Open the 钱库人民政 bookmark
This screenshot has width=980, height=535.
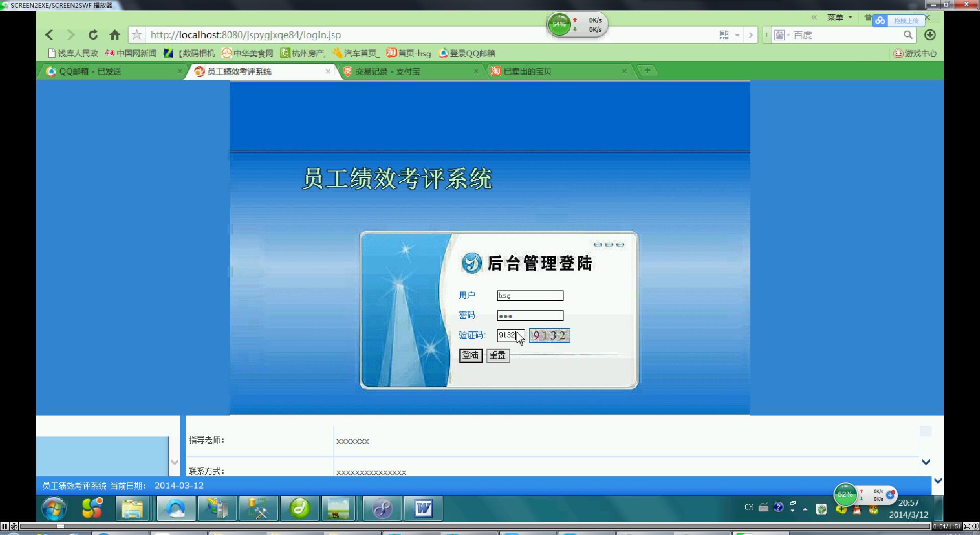72,53
